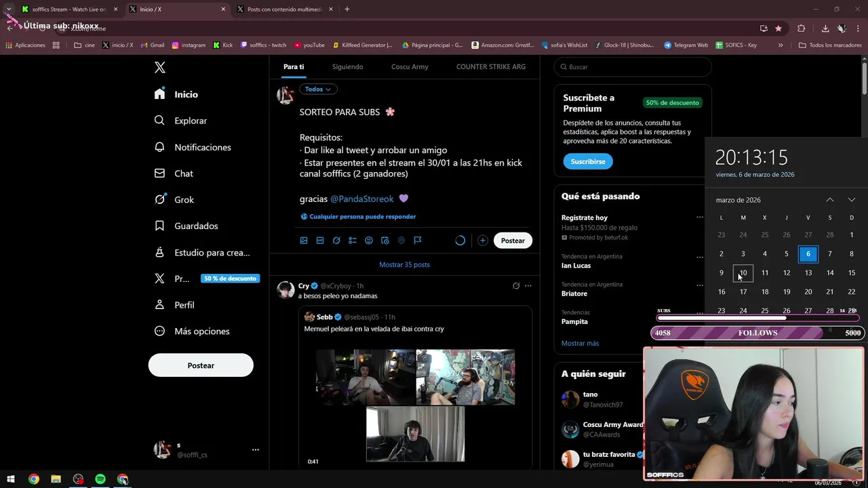This screenshot has height=488, width=868.
Task: Go to previous month in calendar
Action: click(830, 200)
